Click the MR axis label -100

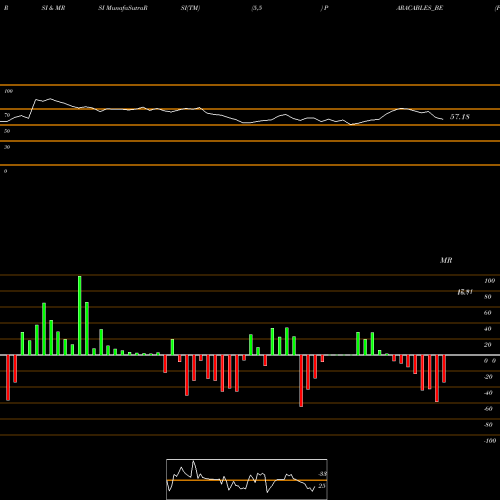(x=490, y=441)
